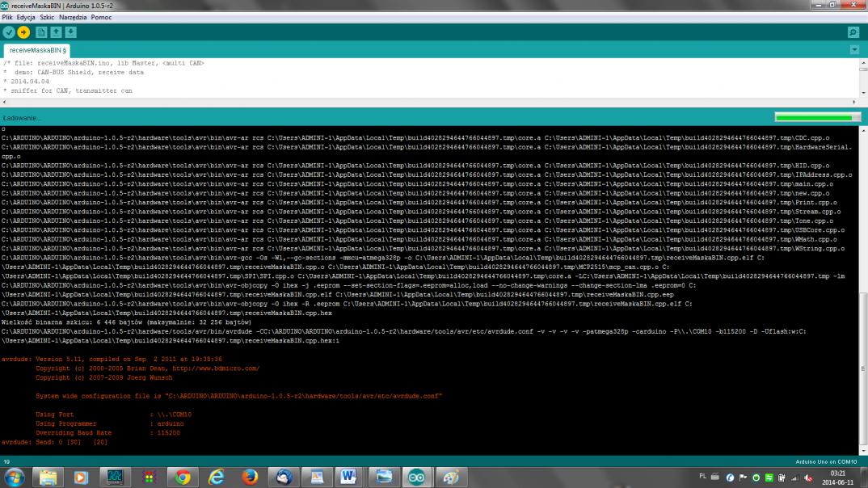Save the sketch with the Save icon
The image size is (868, 488).
pos(71,32)
